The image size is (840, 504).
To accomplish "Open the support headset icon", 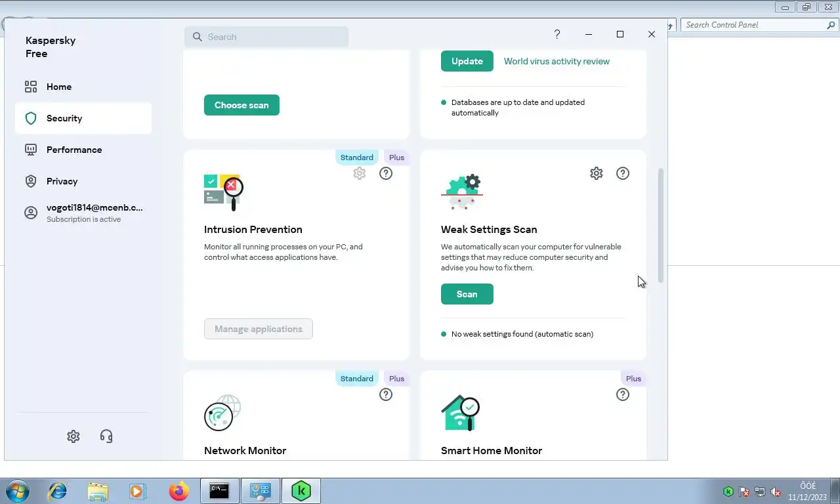I will pyautogui.click(x=106, y=436).
